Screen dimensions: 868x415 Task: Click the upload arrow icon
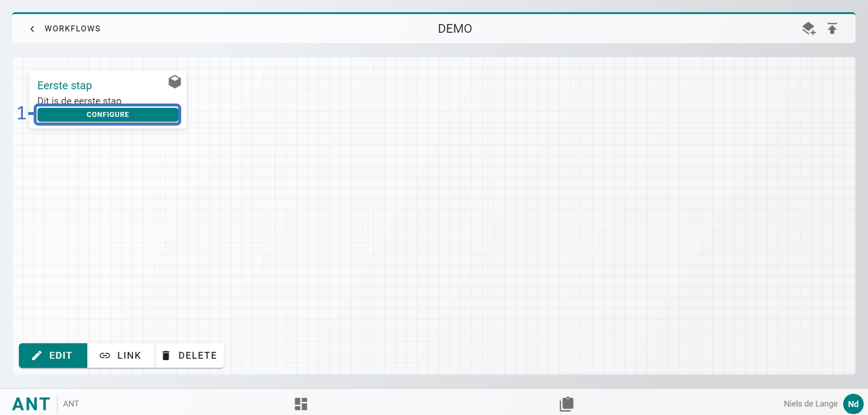(x=832, y=29)
